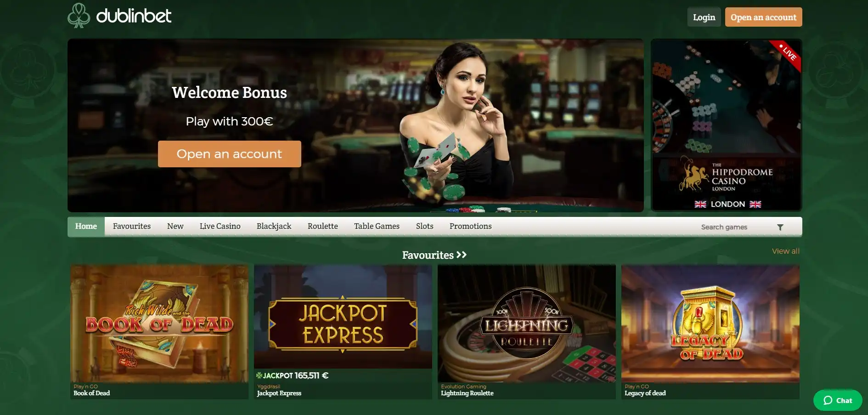This screenshot has width=868, height=415.
Task: Focus the Search games field
Action: pyautogui.click(x=735, y=227)
